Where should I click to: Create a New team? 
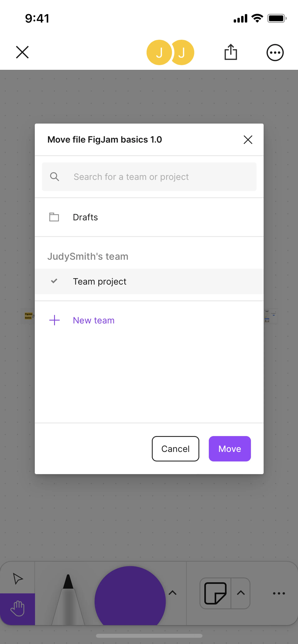(93, 320)
